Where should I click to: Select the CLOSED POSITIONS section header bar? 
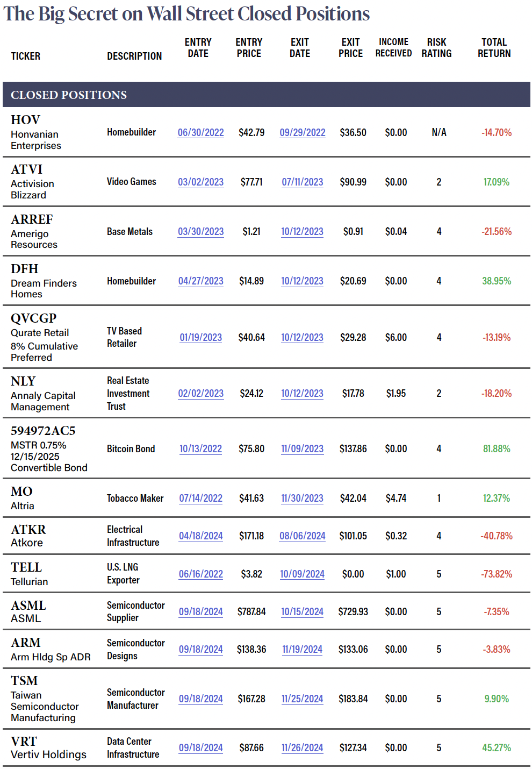266,95
